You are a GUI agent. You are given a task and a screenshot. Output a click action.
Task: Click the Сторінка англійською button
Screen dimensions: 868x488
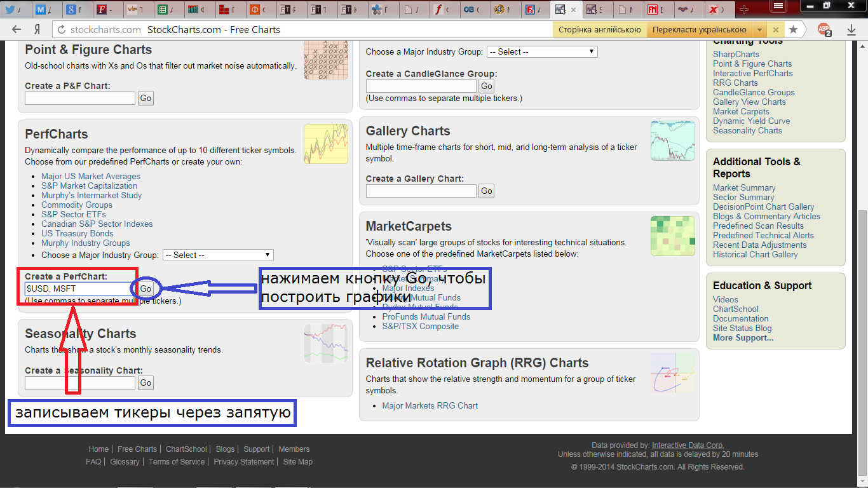coord(600,30)
